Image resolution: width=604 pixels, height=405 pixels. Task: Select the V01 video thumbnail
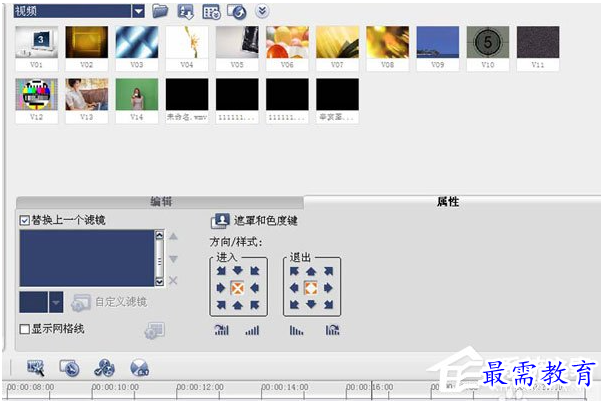tap(37, 42)
